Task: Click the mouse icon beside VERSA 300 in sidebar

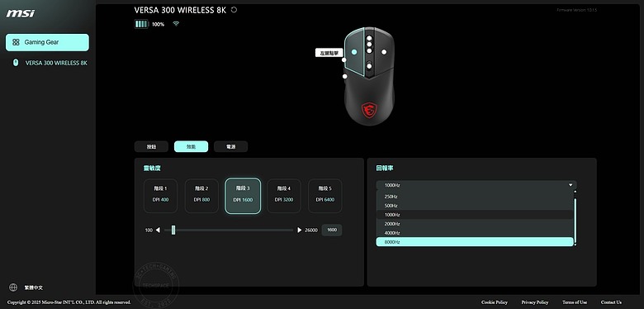Action: [16, 63]
